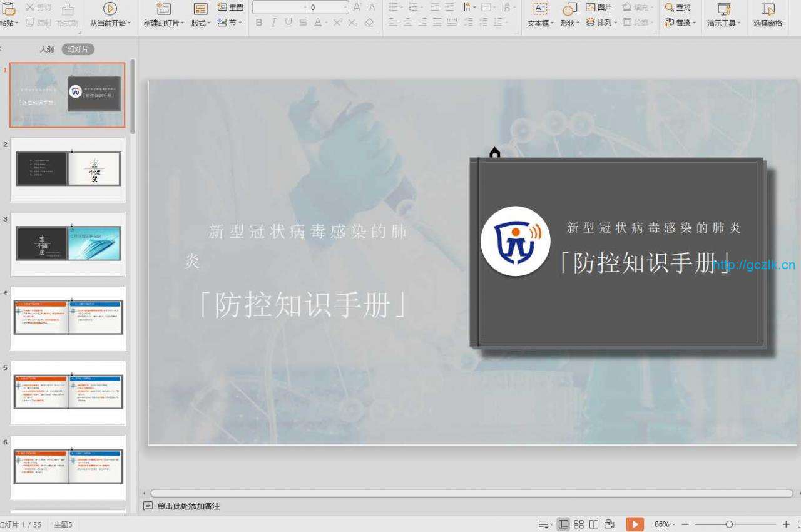This screenshot has width=801, height=532.
Task: Select the 幻灯片 slides tab
Action: [78, 49]
